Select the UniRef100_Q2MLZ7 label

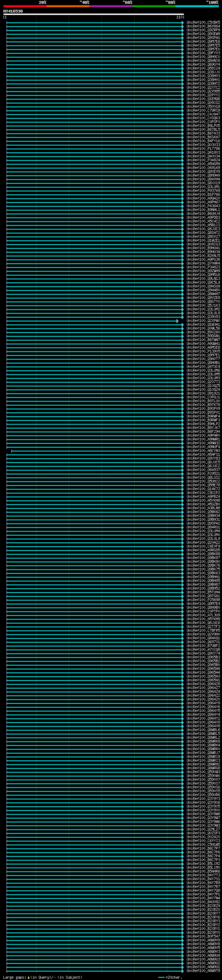(203, 830)
